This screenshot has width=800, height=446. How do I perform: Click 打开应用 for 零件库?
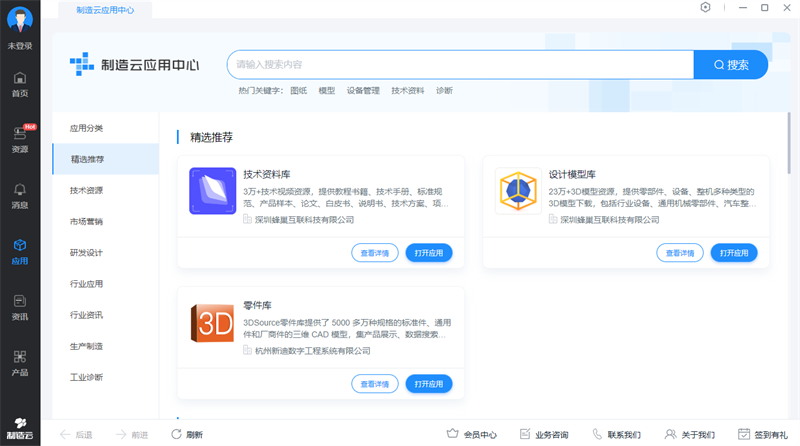tap(429, 384)
